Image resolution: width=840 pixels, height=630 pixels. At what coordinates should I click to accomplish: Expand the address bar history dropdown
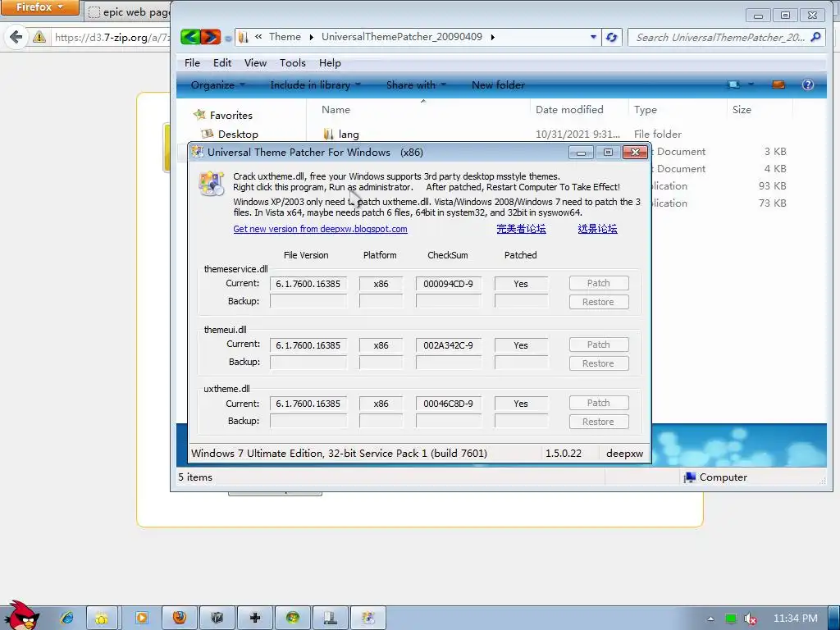point(593,37)
